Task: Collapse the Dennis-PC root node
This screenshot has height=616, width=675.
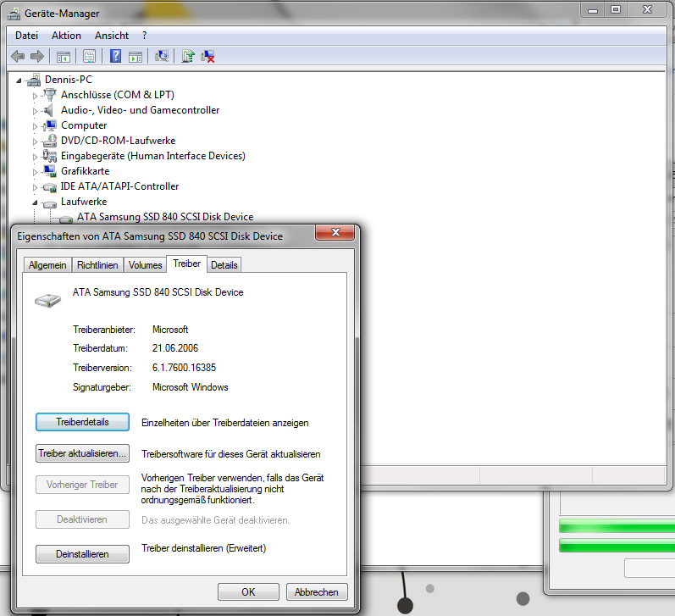Action: pos(19,80)
